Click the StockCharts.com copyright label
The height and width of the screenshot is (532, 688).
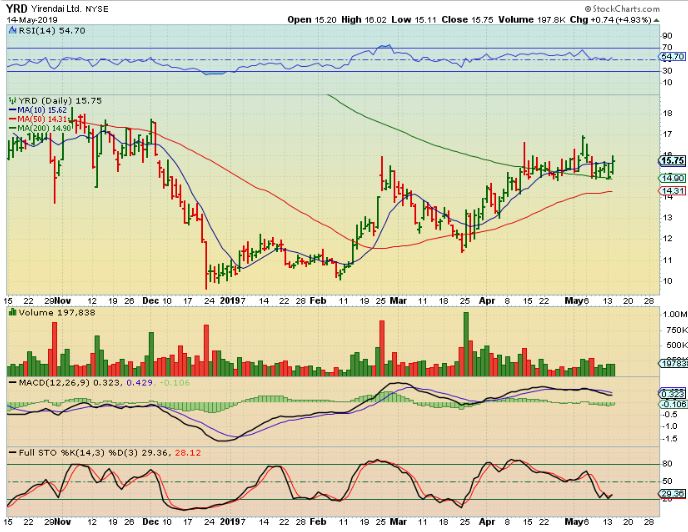coord(622,9)
